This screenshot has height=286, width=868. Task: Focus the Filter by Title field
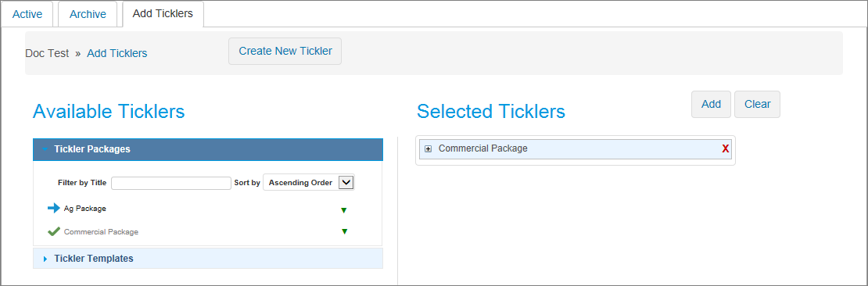click(x=171, y=183)
